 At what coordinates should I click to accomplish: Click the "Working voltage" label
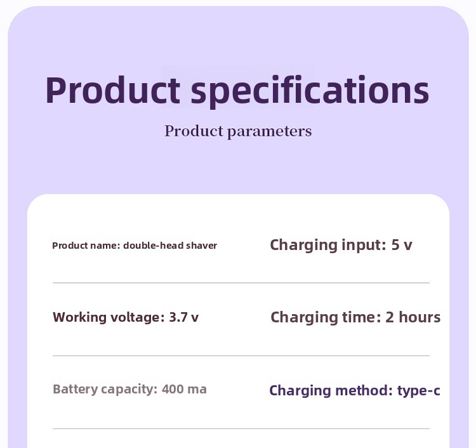pos(107,317)
